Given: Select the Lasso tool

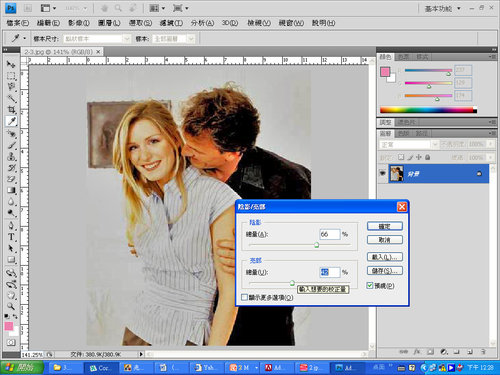Looking at the screenshot, I should (11, 87).
